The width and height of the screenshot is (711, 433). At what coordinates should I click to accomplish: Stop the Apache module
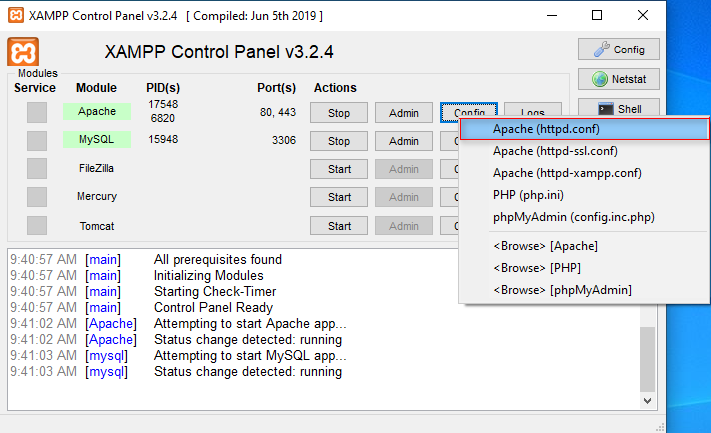339,112
